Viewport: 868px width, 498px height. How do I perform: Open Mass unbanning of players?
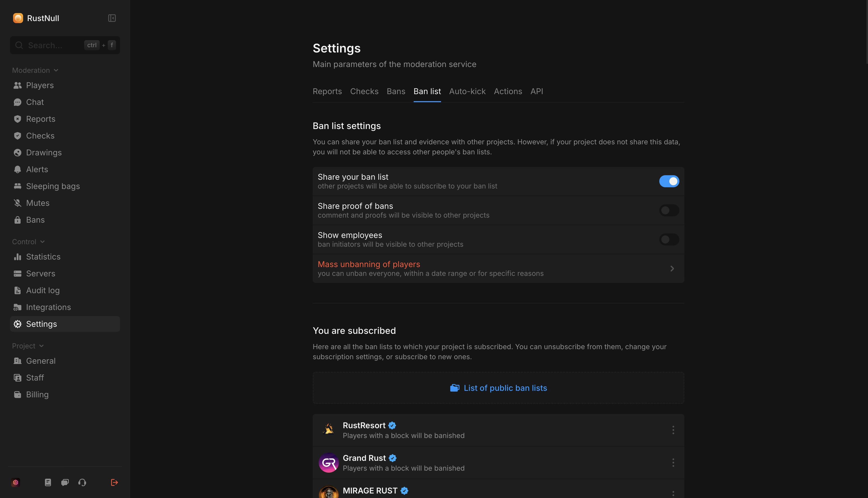point(369,264)
